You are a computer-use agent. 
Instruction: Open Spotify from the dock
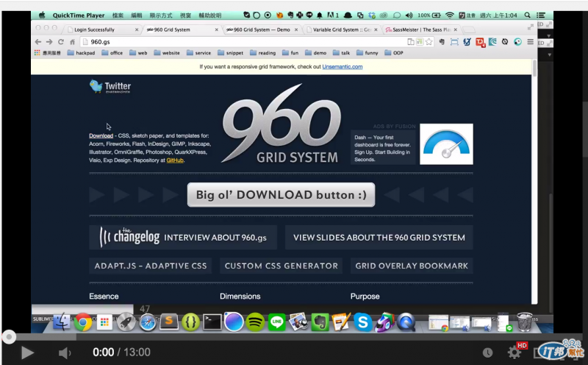point(255,322)
